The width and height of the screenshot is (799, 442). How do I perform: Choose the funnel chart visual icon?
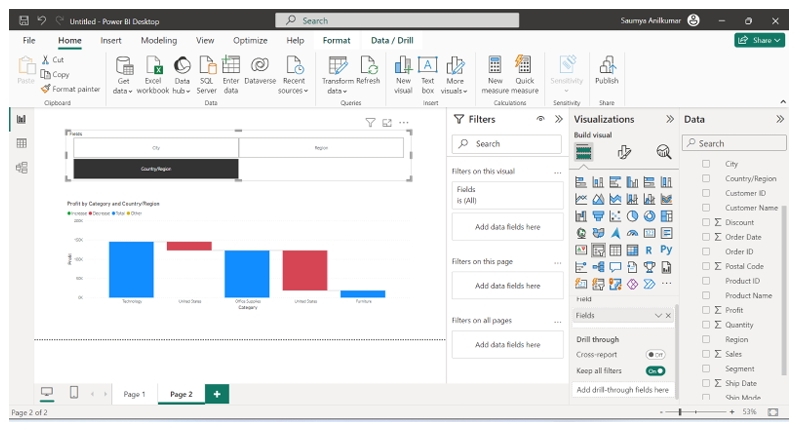tap(598, 216)
